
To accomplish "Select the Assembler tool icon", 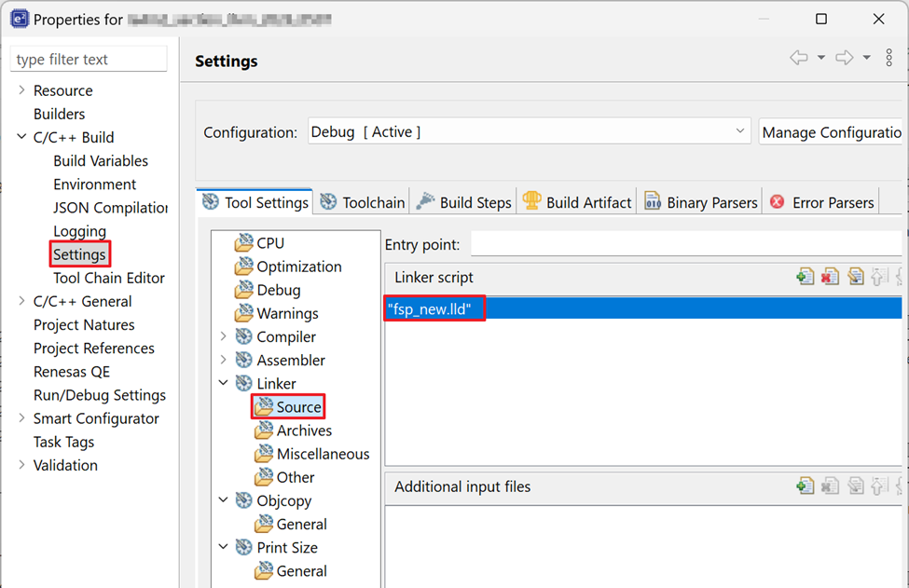I will coord(243,360).
